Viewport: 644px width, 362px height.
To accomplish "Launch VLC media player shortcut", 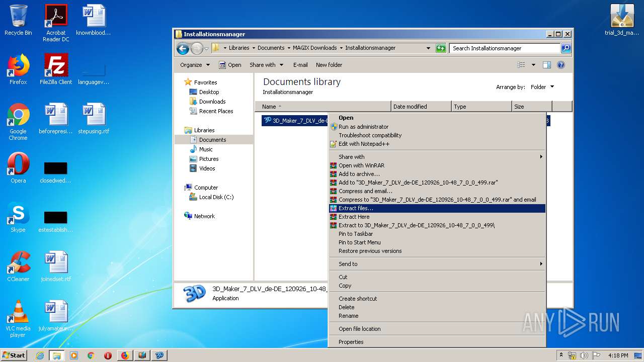I will point(18,319).
